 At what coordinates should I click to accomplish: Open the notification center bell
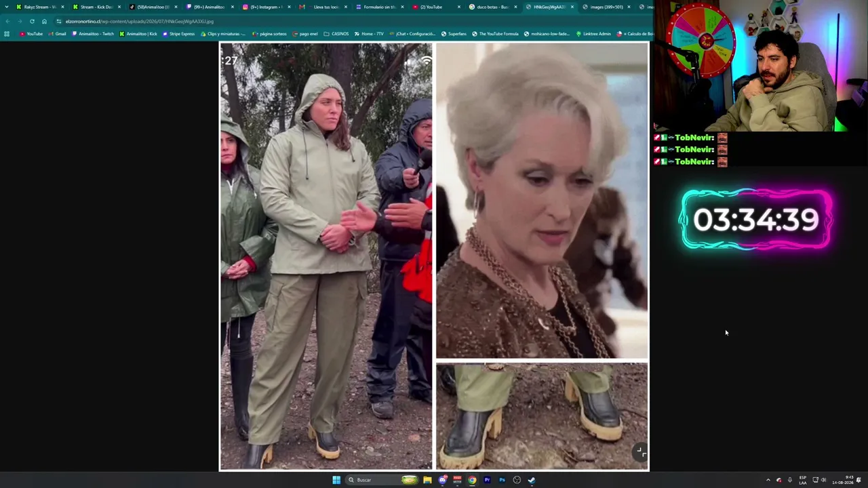pos(859,480)
